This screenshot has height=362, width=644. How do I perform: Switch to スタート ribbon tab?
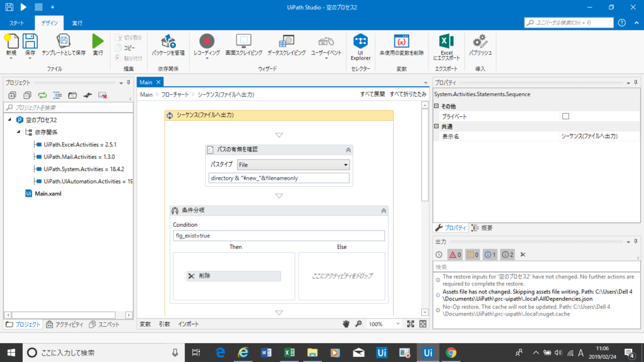tap(17, 23)
